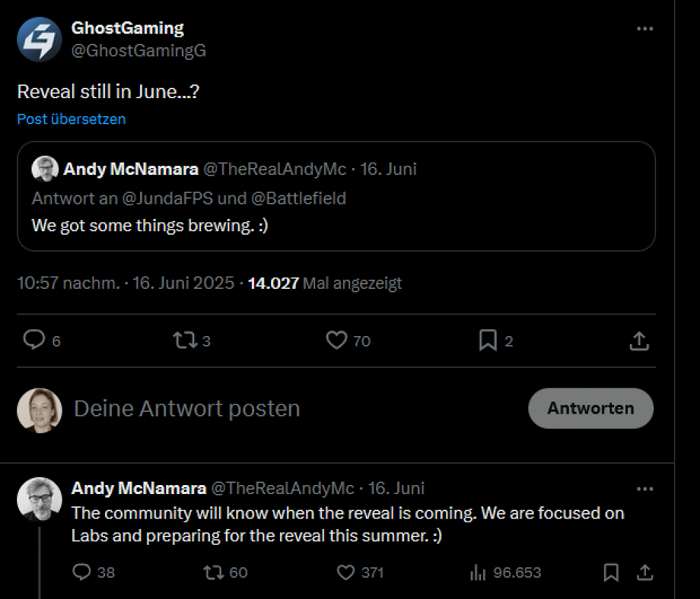Click the Antworten button
Screen dimensions: 700x599
(x=591, y=408)
